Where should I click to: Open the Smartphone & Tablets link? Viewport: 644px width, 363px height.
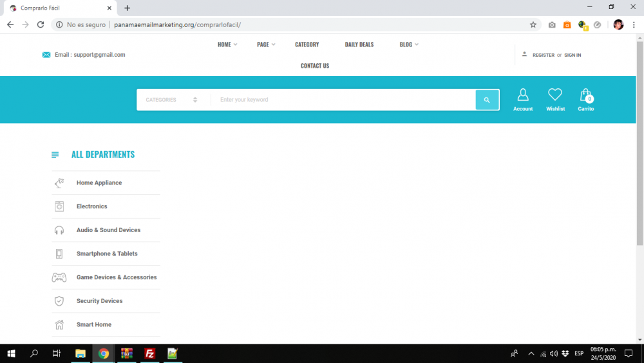pos(107,253)
